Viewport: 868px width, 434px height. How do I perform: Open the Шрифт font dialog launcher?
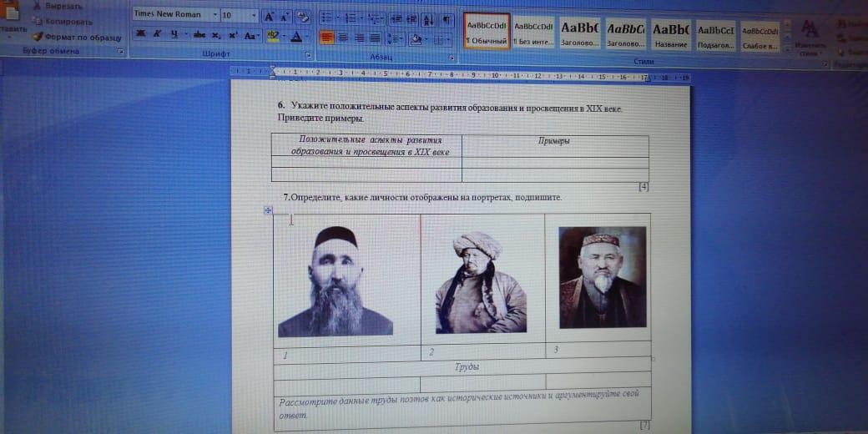[x=308, y=55]
